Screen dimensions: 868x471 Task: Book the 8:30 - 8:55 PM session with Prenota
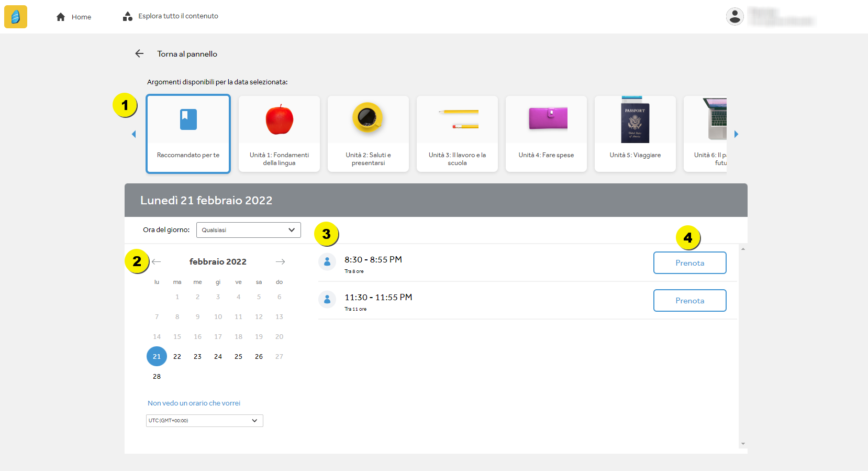[x=689, y=263]
